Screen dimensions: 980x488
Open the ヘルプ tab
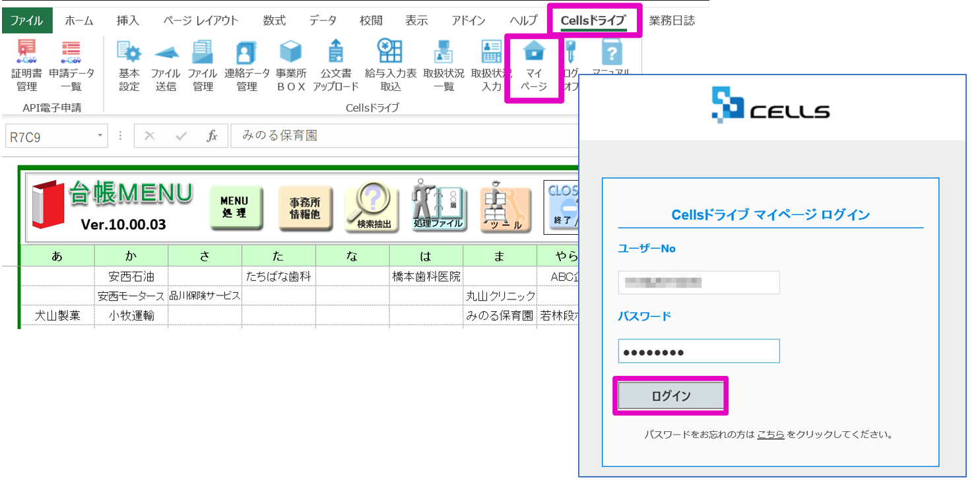click(x=523, y=20)
